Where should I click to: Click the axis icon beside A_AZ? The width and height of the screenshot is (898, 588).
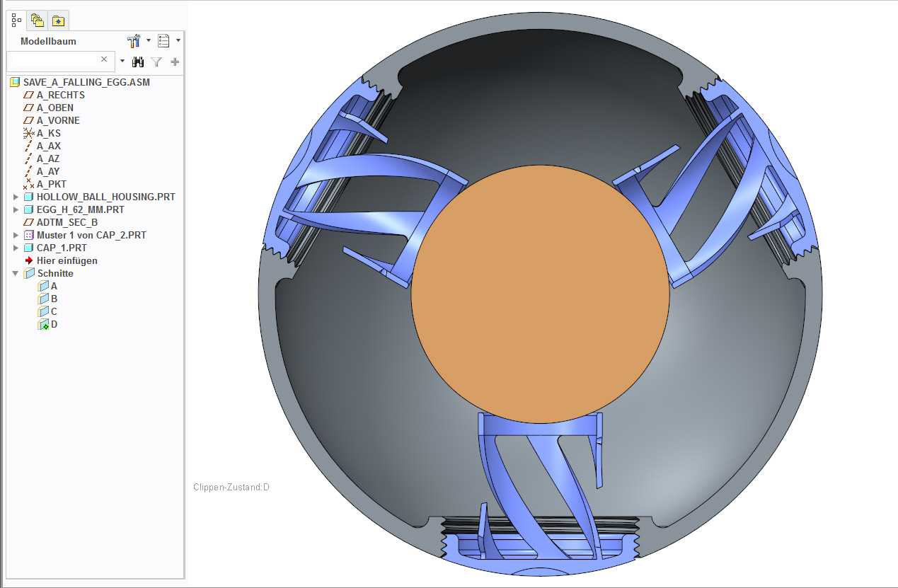tap(29, 158)
